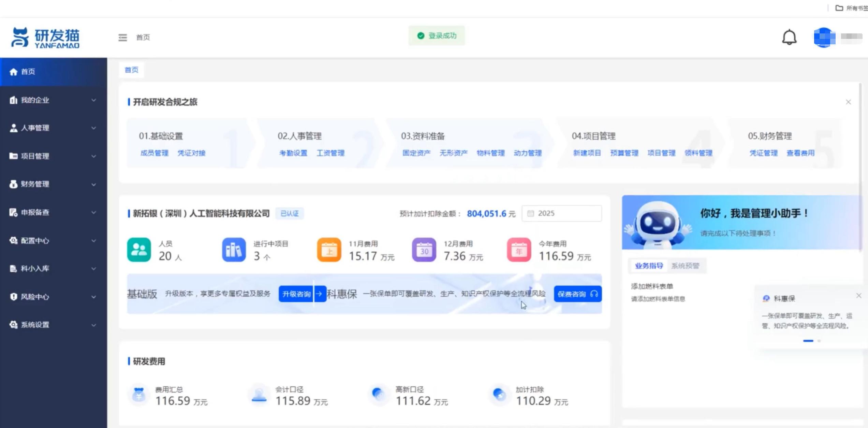This screenshot has width=868, height=428.
Task: Click 保费咨询 button
Action: 578,294
